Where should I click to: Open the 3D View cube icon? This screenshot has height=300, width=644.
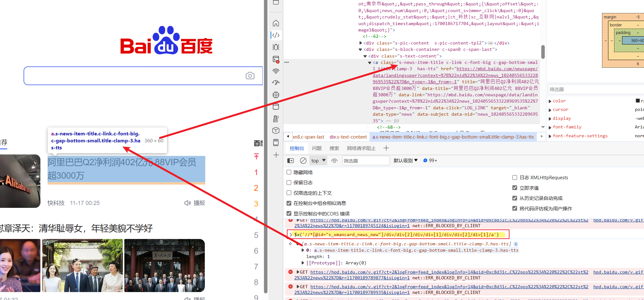tap(276, 130)
